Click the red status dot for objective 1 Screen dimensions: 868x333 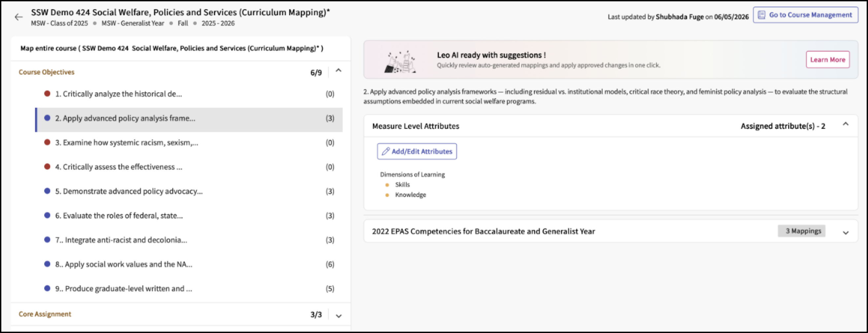pyautogui.click(x=47, y=93)
